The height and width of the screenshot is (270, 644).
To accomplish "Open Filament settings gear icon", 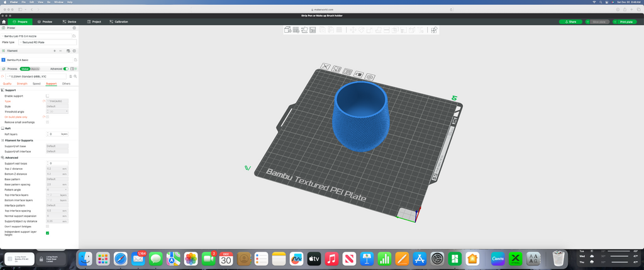I will click(x=74, y=51).
